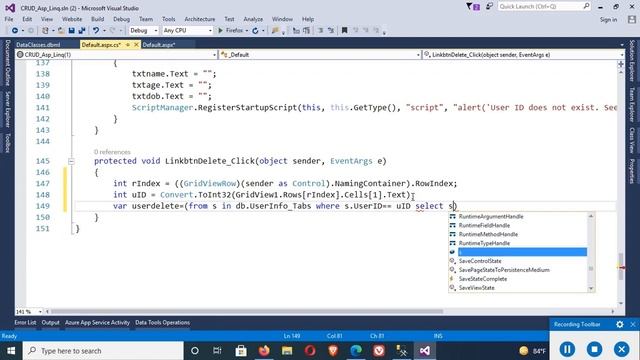The image size is (640, 360).
Task: Switch to the DataClasses.dbml tab
Action: [38, 45]
